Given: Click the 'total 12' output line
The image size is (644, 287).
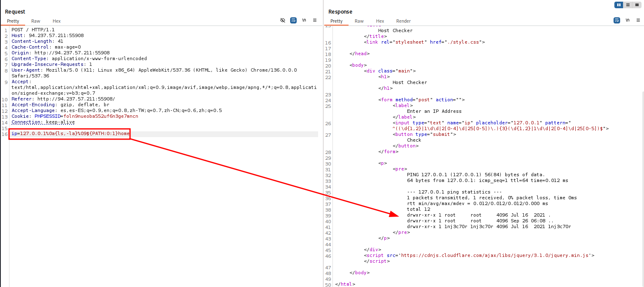Looking at the screenshot, I should (x=418, y=209).
